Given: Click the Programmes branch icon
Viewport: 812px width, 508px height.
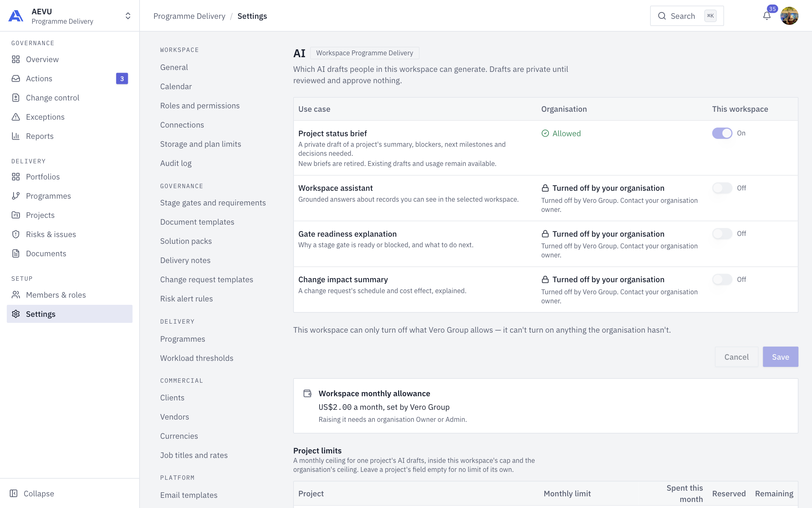Looking at the screenshot, I should pos(16,196).
